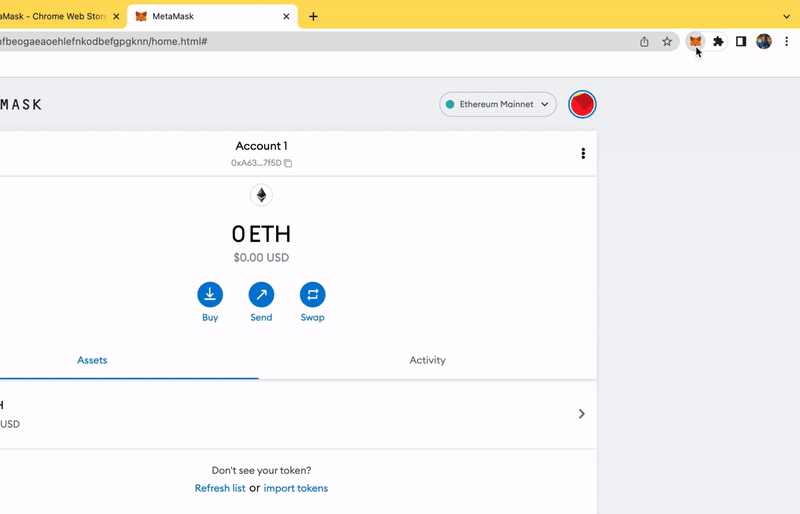The image size is (800, 514).
Task: Click the import tokens link
Action: coord(295,488)
